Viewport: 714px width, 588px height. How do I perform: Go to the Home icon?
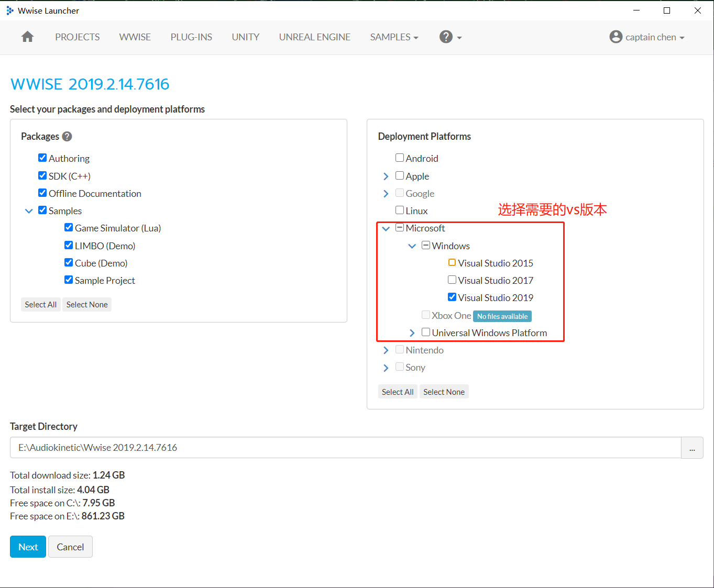coord(27,37)
